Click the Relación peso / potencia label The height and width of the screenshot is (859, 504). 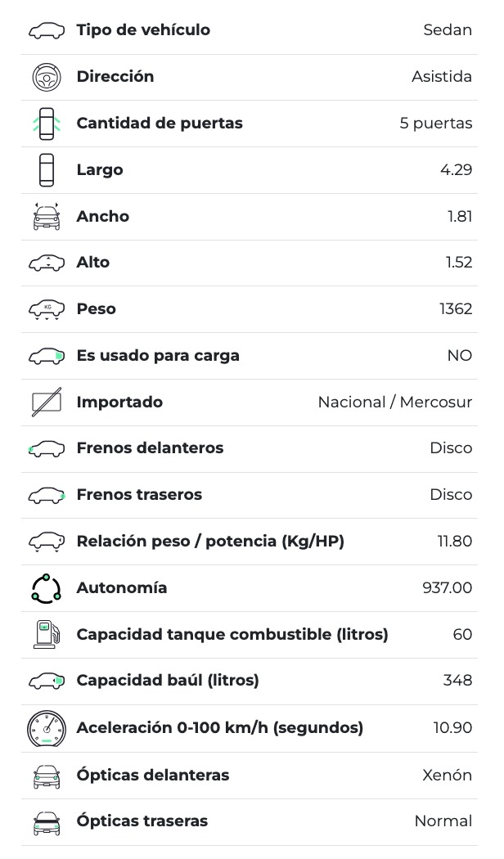click(x=210, y=542)
